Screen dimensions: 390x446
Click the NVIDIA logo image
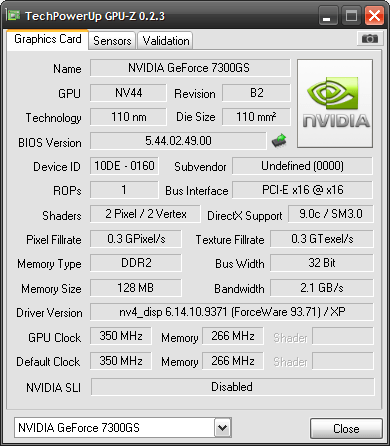click(335, 103)
